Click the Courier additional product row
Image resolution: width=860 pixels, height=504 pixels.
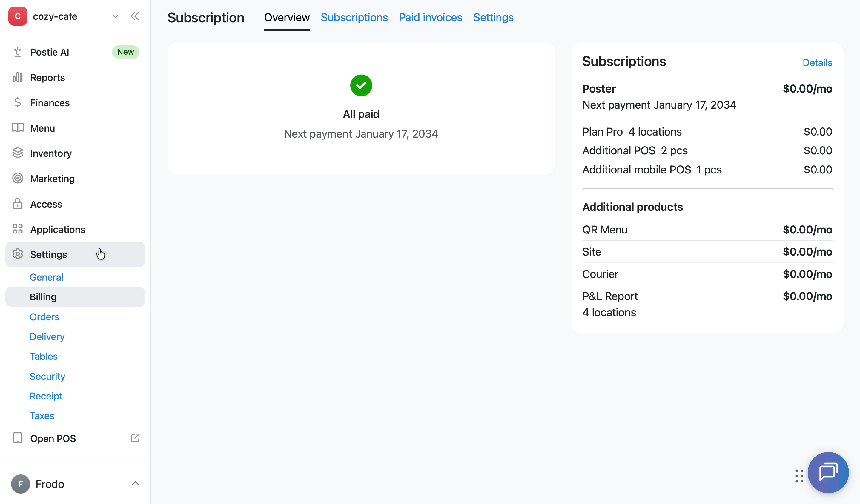(x=707, y=274)
